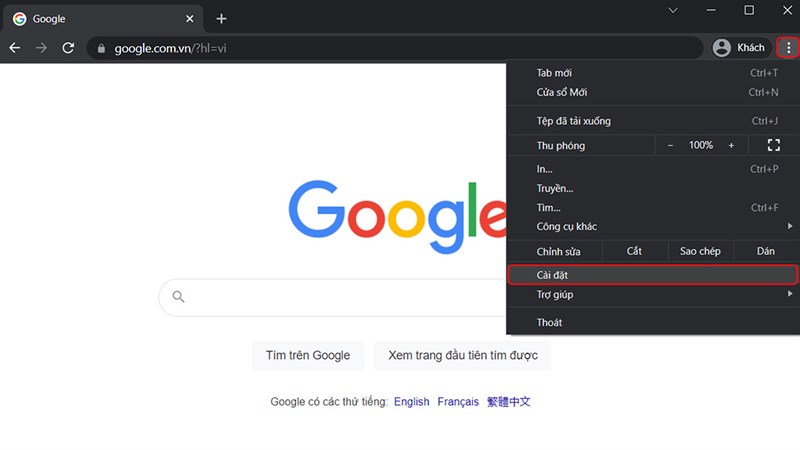Click the magnifier icon in search box
The width and height of the screenshot is (800, 450).
pos(178,297)
